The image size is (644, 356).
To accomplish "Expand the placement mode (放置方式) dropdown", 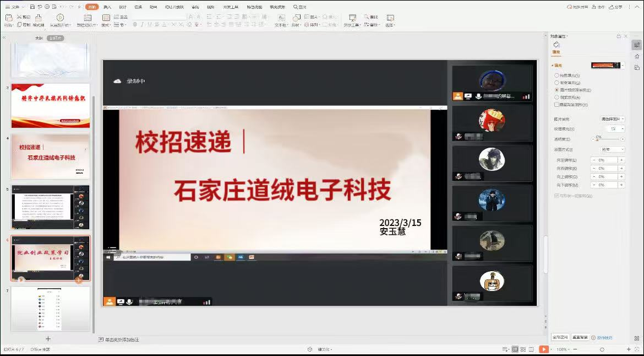I will tap(612, 149).
